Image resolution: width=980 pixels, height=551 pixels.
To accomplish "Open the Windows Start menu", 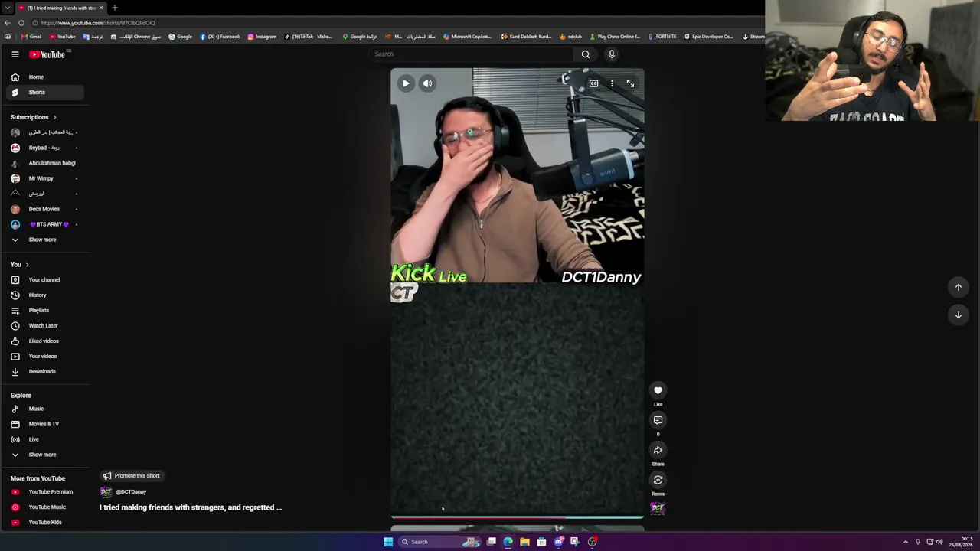I will 388,542.
